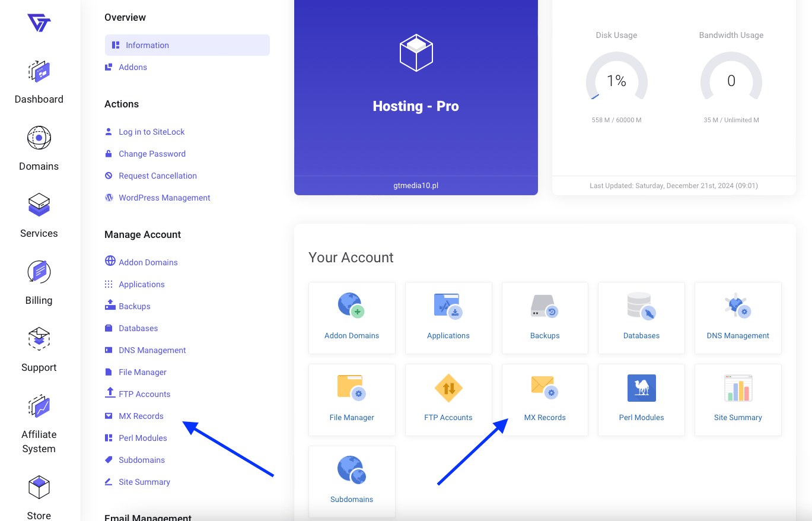Click the Perl Modules tile label
This screenshot has height=521, width=812.
641,417
